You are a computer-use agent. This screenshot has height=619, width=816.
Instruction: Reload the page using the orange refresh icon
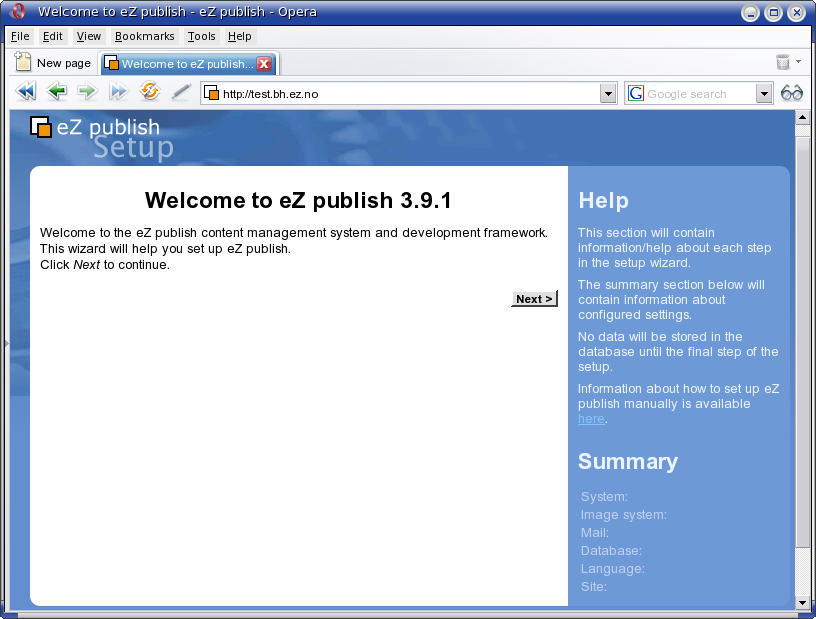[x=150, y=91]
